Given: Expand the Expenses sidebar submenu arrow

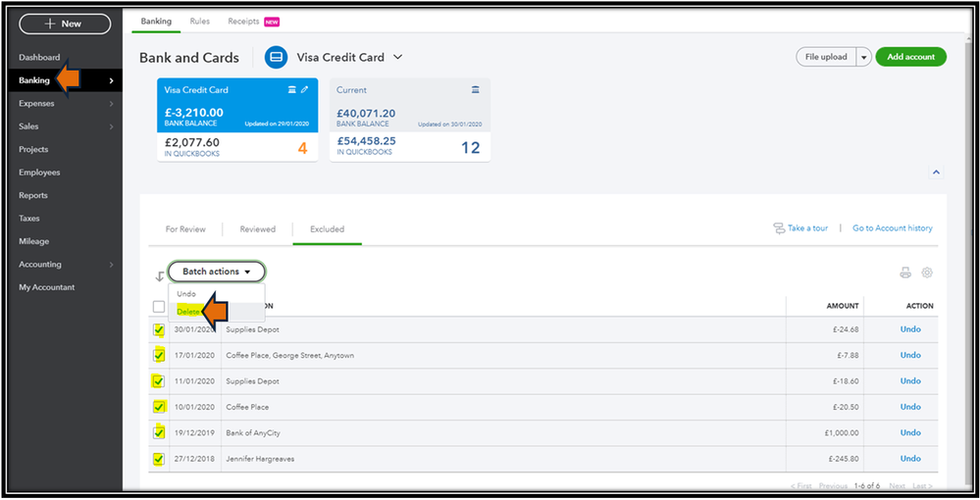Looking at the screenshot, I should tap(111, 104).
